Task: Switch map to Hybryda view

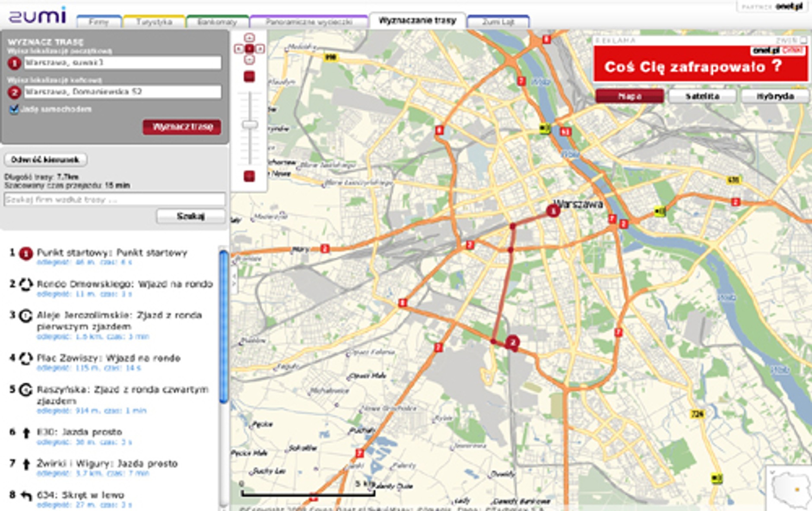Action: click(775, 96)
